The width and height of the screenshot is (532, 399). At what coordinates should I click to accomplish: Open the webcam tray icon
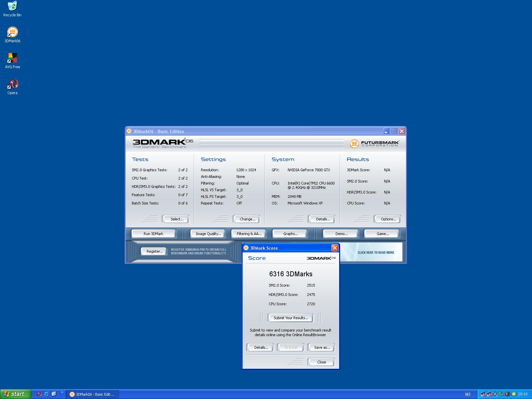(495, 394)
